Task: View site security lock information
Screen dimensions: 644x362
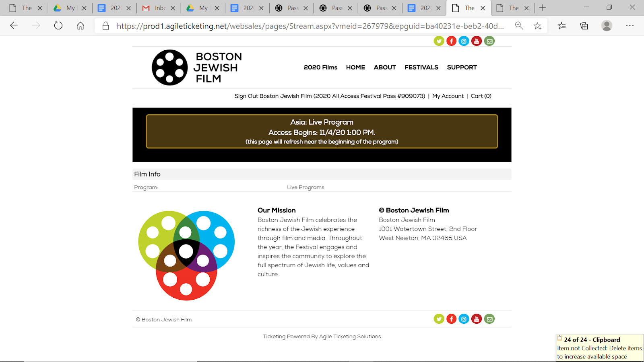Action: (105, 26)
